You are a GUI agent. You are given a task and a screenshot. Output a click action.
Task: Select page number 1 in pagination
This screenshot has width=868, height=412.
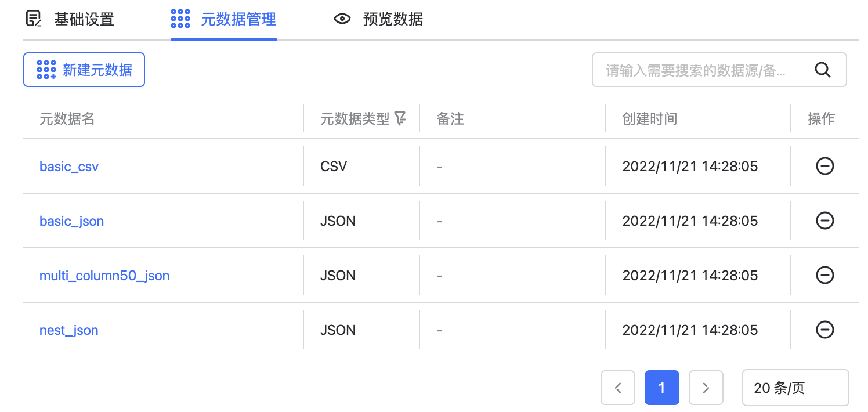[661, 388]
